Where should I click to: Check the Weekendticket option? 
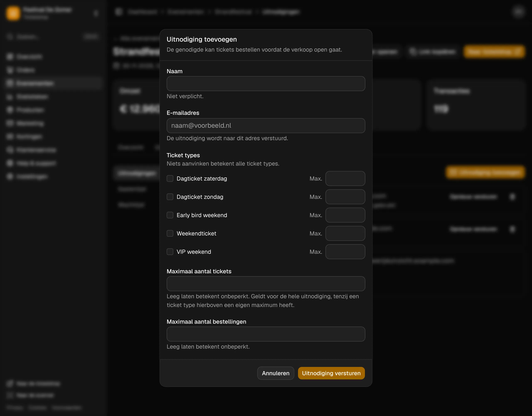tap(170, 233)
